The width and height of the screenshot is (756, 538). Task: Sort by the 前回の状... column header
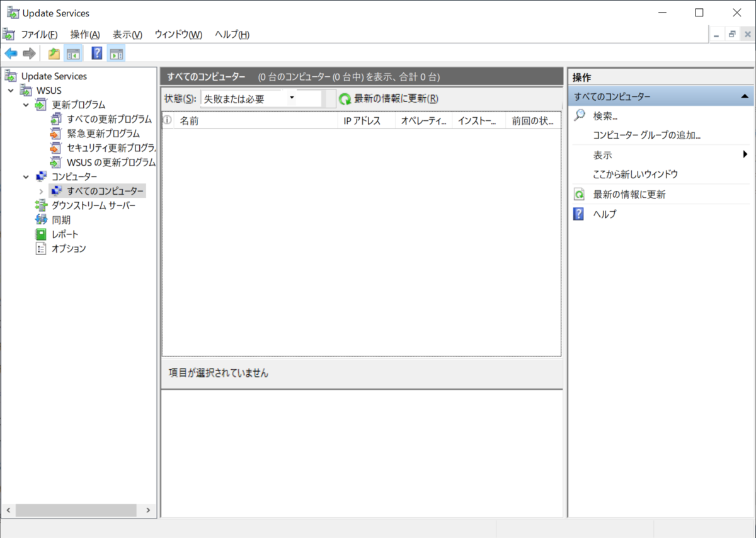coord(533,121)
